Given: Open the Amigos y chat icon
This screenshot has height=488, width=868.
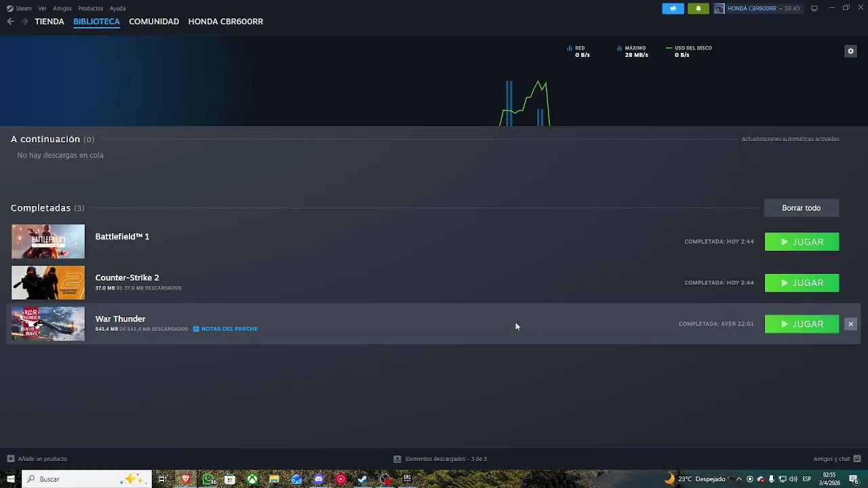Looking at the screenshot, I should (x=857, y=459).
